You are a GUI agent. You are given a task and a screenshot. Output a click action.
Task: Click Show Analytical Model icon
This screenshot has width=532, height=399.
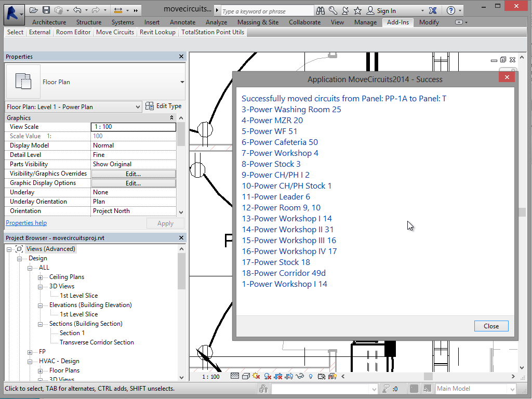(332, 376)
